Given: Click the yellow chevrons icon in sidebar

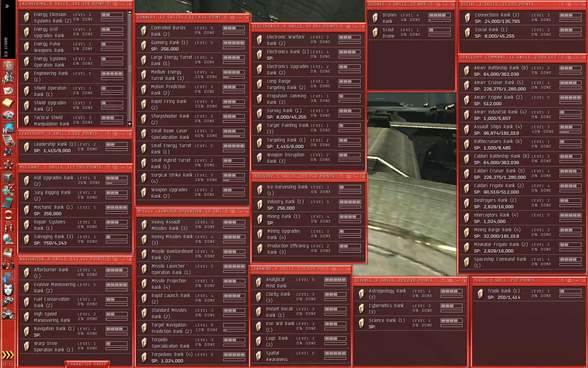Looking at the screenshot, I should tap(8, 355).
